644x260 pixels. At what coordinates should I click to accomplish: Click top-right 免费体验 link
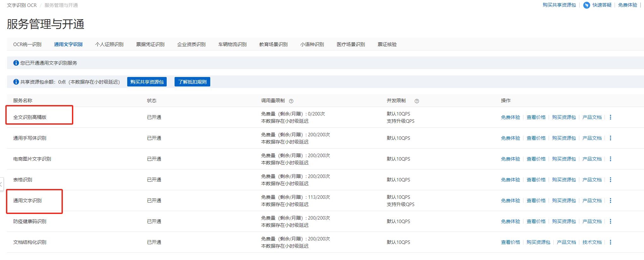point(627,5)
